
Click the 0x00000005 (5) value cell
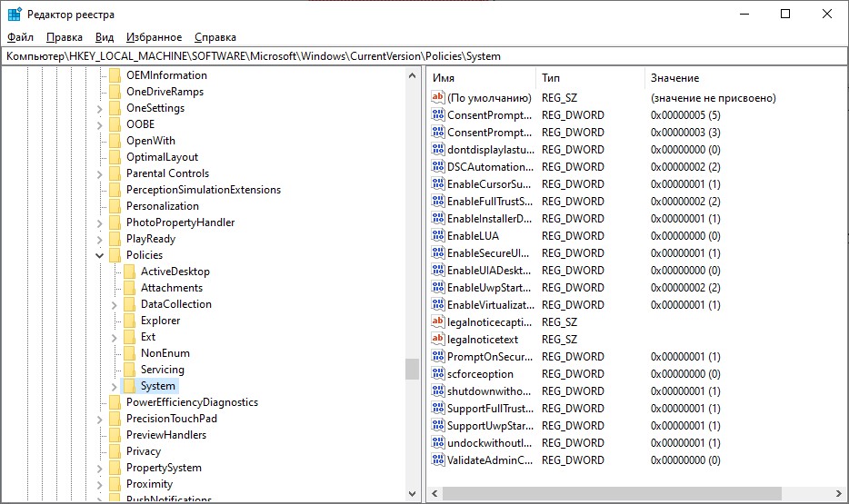tap(685, 115)
